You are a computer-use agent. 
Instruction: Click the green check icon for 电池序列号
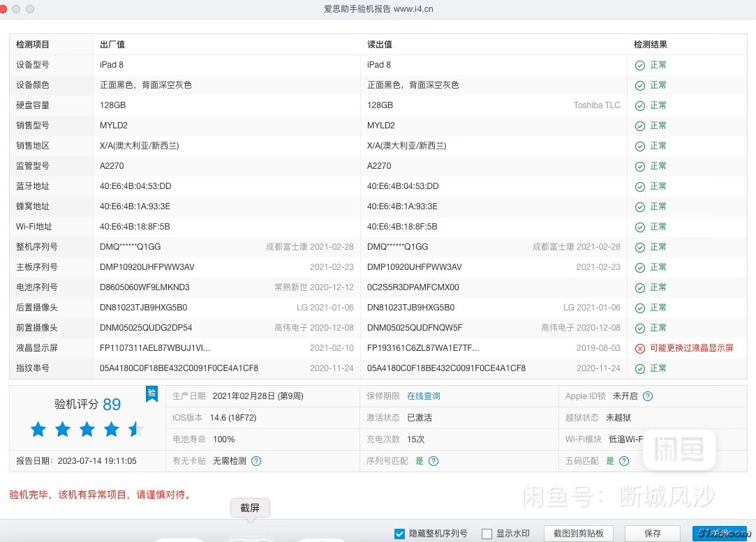point(639,287)
